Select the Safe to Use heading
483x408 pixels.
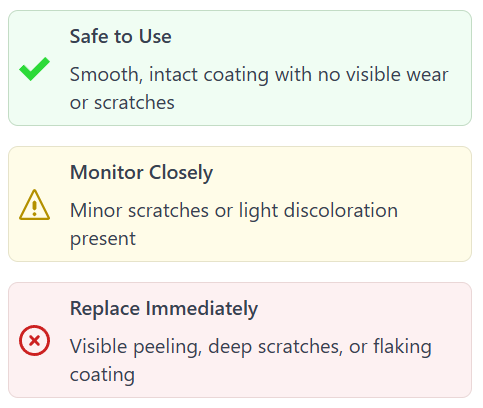click(120, 36)
